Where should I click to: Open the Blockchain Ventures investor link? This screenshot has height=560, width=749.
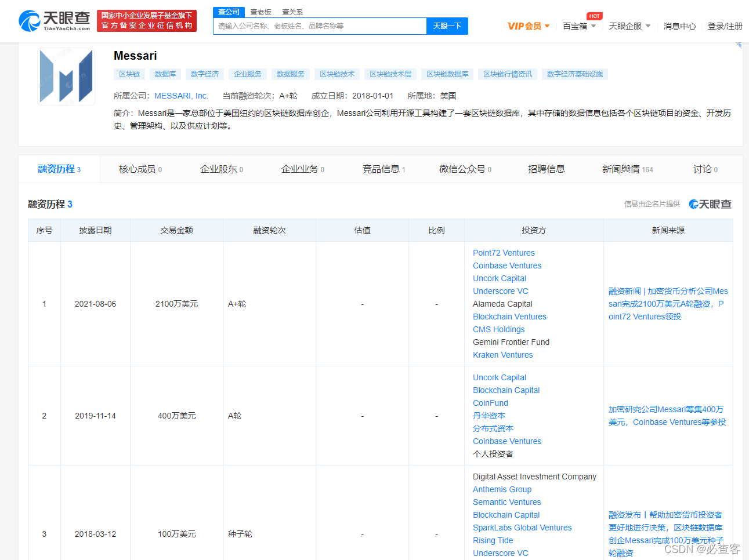click(509, 317)
